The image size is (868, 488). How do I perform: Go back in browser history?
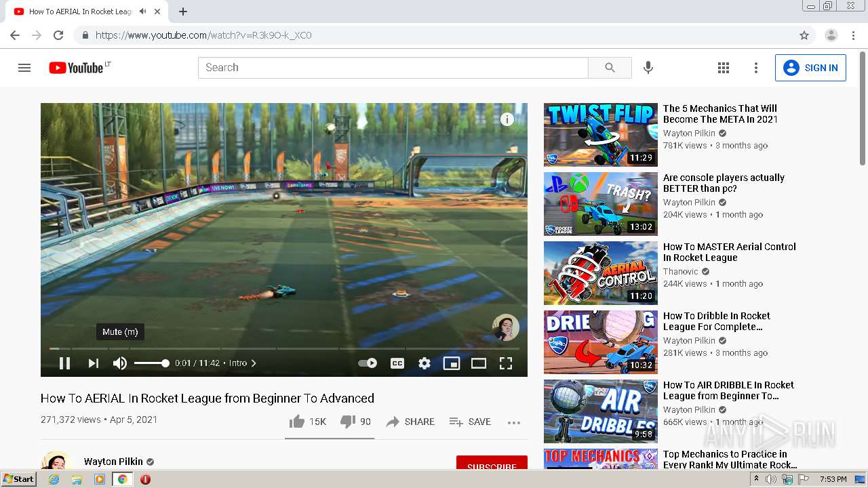[x=15, y=35]
